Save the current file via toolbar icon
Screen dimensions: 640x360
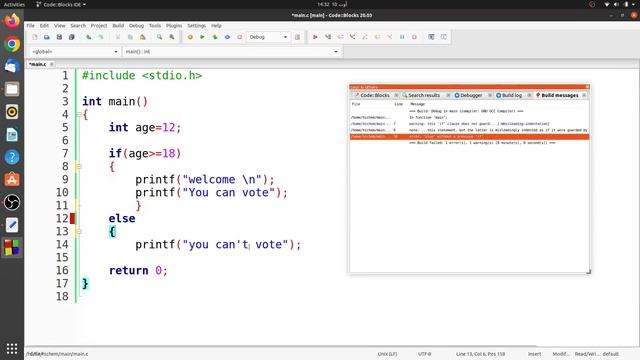click(59, 37)
